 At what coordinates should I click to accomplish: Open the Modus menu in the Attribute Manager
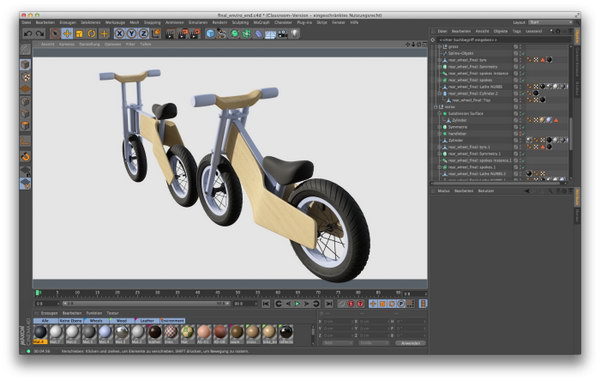(443, 190)
